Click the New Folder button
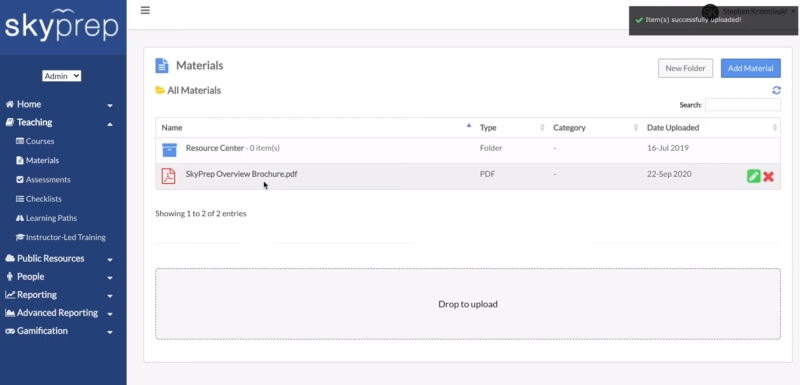The height and width of the screenshot is (385, 800). pyautogui.click(x=685, y=68)
